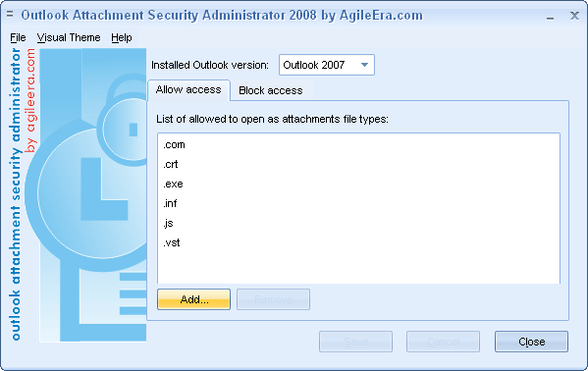Select the Outlook 2007 combo box
Screen dimensions: 588x371
pos(327,65)
